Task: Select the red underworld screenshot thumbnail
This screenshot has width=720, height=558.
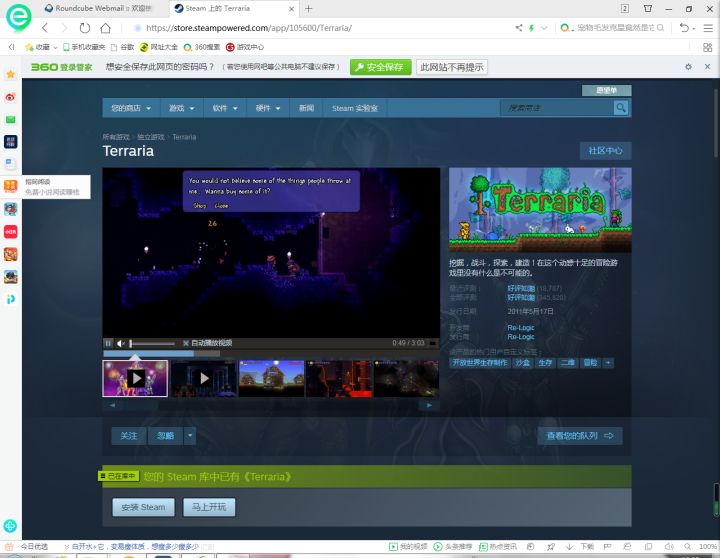Action: (x=339, y=379)
